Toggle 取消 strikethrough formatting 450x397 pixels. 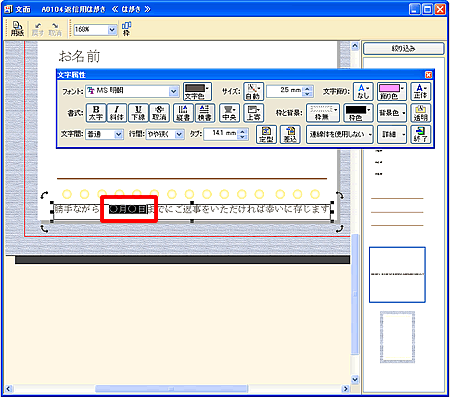159,113
